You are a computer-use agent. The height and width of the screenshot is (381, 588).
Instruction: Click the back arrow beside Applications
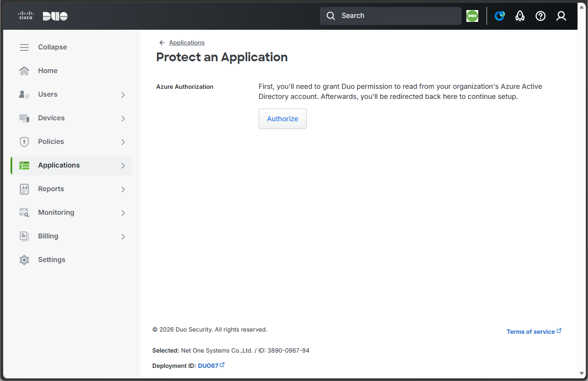click(162, 42)
